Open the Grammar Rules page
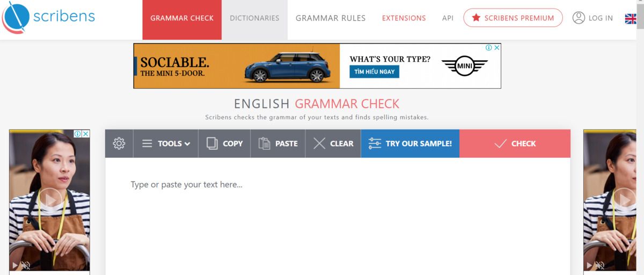644x275 pixels. click(331, 18)
